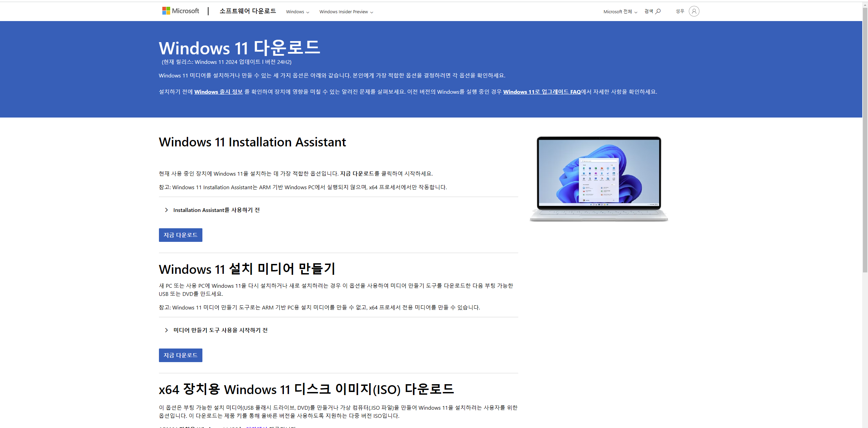Open the user account avatar icon
868x428 pixels.
point(694,11)
